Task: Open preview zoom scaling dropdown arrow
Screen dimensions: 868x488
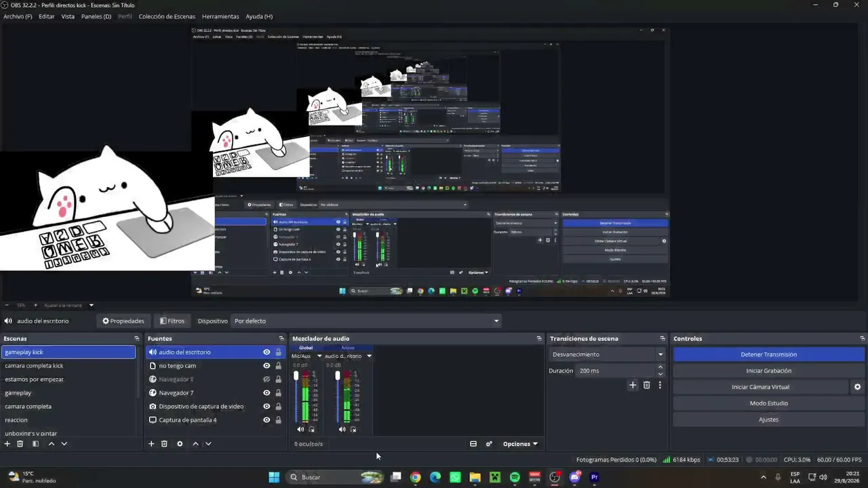Action: click(x=91, y=305)
